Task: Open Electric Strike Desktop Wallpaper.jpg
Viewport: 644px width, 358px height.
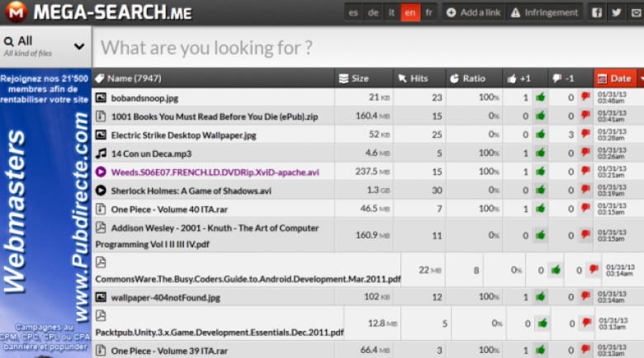Action: 183,135
